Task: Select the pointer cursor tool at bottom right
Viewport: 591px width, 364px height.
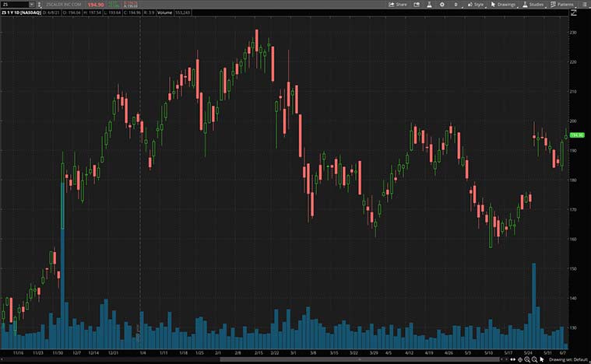Action: coord(542,360)
